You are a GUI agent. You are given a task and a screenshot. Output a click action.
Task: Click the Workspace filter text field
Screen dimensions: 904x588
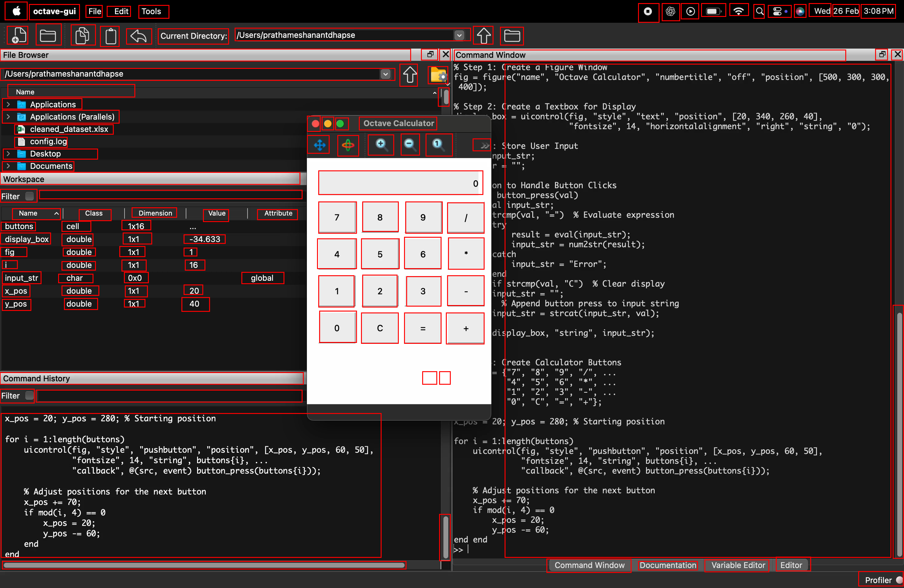tap(171, 195)
